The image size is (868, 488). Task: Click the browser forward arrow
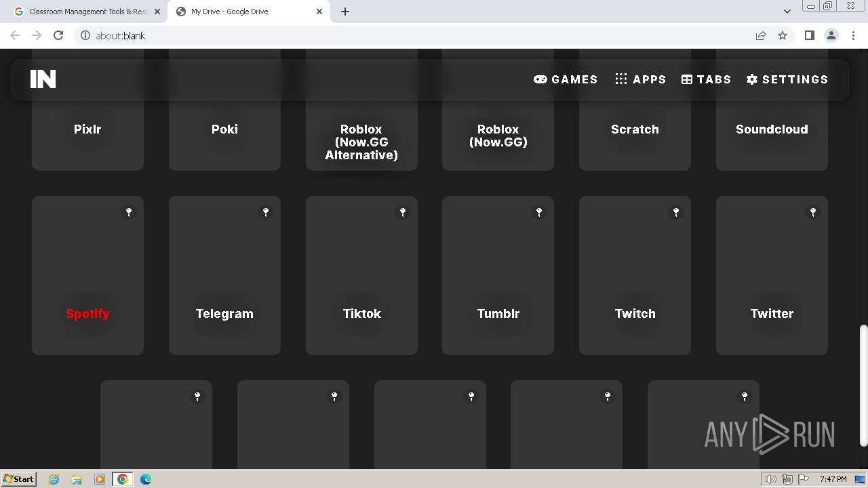(37, 35)
